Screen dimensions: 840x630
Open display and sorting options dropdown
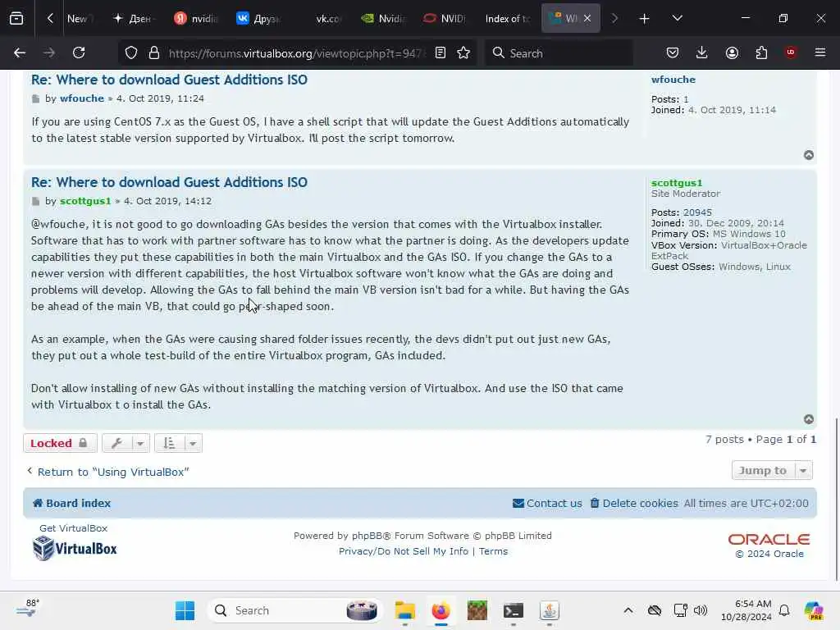click(178, 443)
